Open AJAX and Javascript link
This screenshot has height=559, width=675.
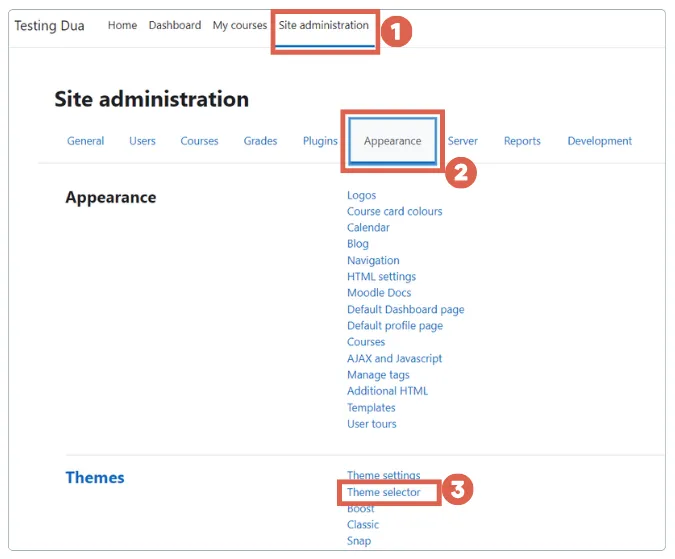(395, 359)
